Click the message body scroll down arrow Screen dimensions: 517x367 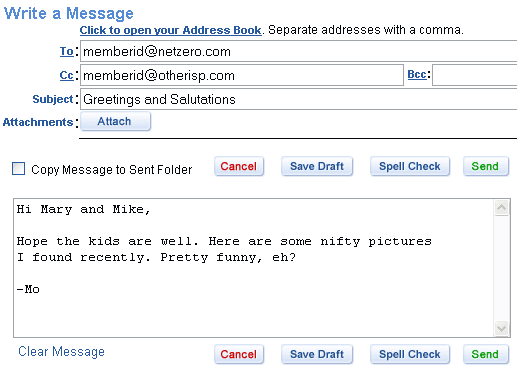tap(501, 329)
